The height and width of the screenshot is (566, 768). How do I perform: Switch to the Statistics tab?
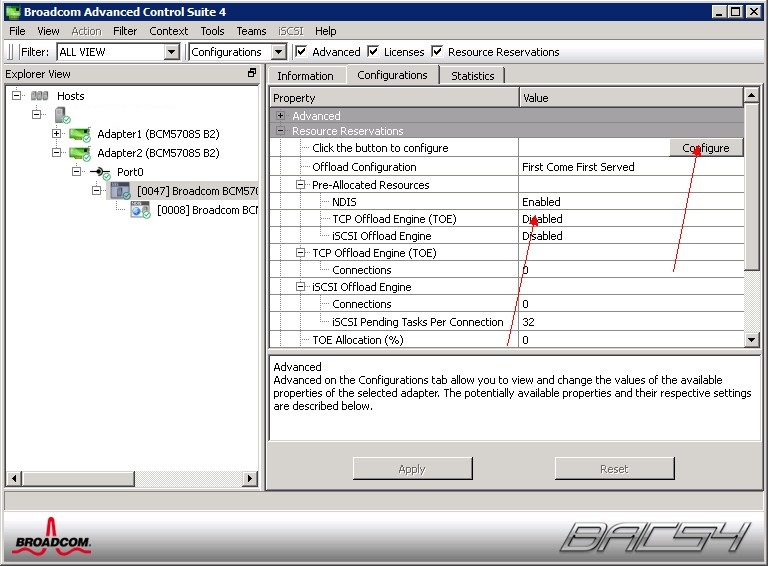coord(472,75)
